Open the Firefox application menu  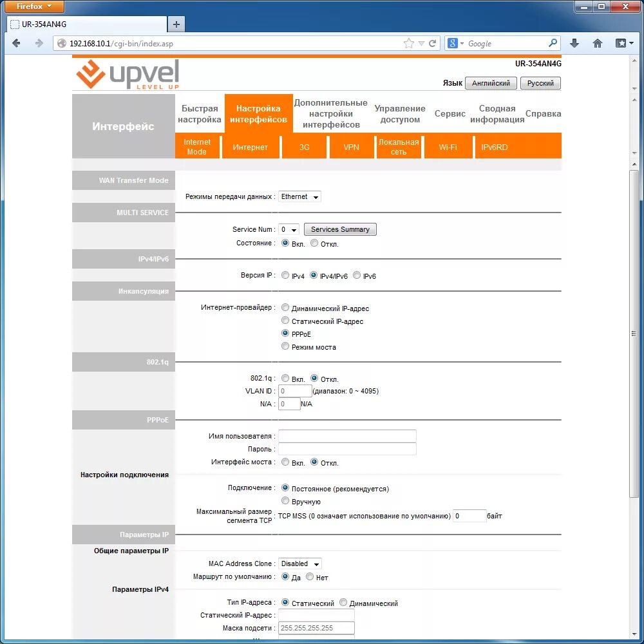35,6
